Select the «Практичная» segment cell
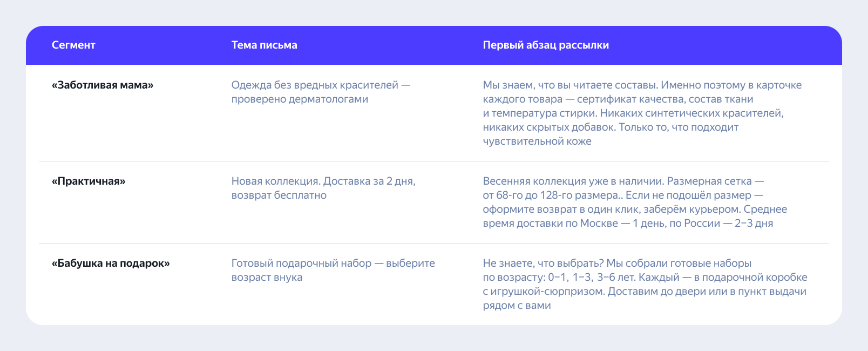This screenshot has width=868, height=351. pos(89,181)
